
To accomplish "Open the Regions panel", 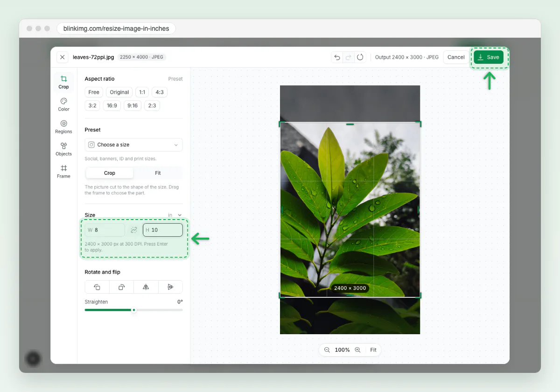I will pyautogui.click(x=63, y=127).
